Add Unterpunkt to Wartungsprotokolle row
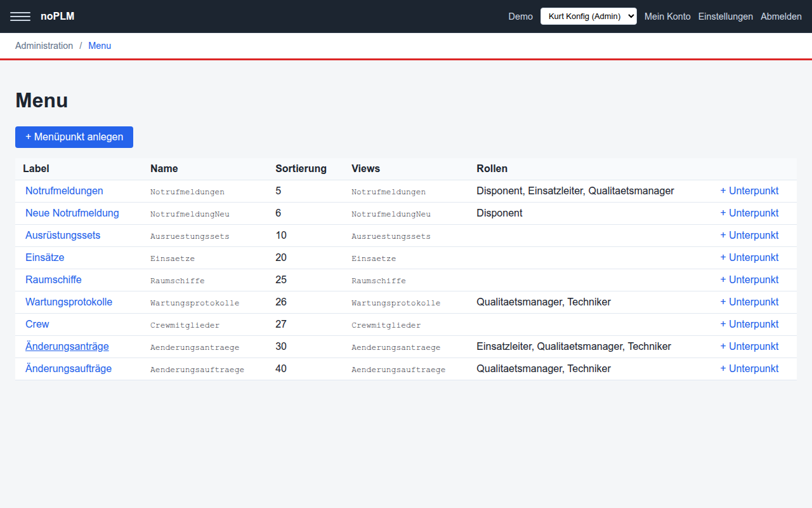This screenshot has height=508, width=812. (749, 302)
